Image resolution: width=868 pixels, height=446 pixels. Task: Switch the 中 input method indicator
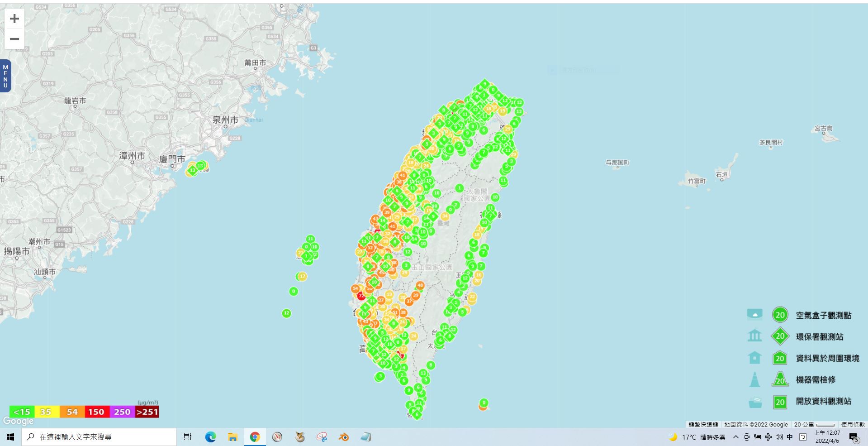[790, 437]
